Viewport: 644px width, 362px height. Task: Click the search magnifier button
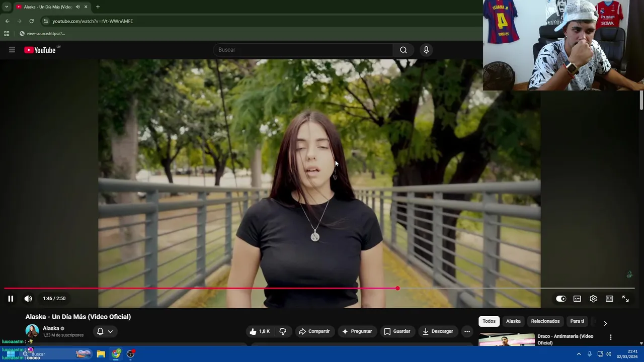pyautogui.click(x=404, y=50)
